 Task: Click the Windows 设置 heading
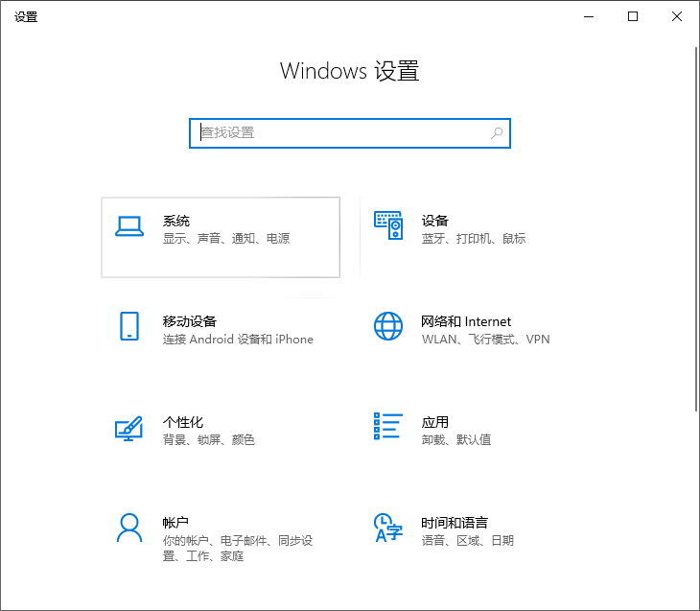click(x=350, y=71)
